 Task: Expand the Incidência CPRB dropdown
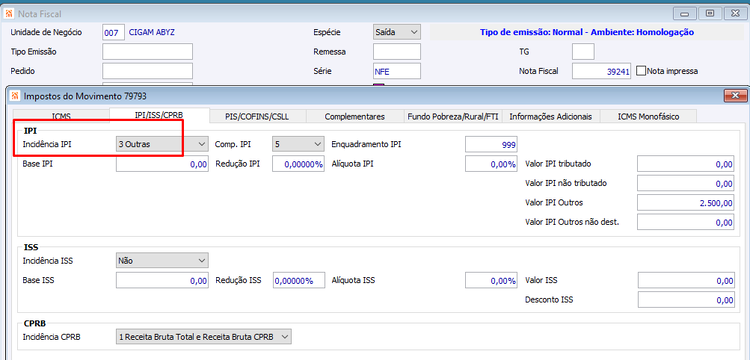point(204,337)
